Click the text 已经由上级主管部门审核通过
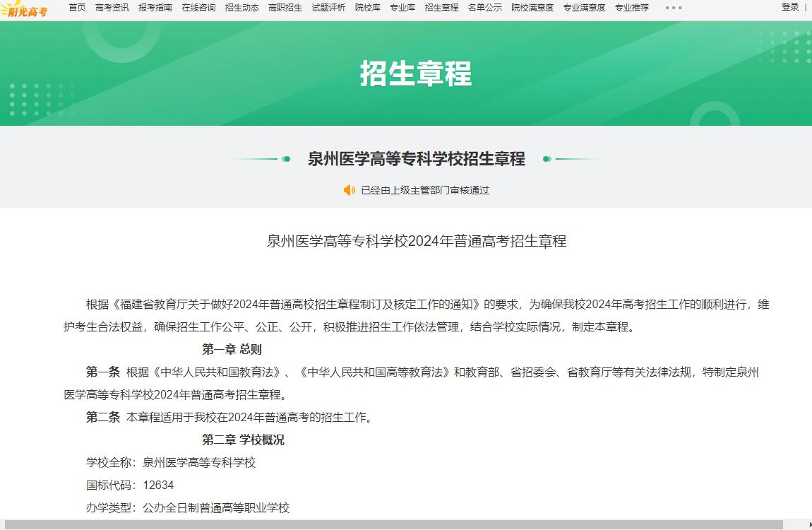 pos(425,190)
